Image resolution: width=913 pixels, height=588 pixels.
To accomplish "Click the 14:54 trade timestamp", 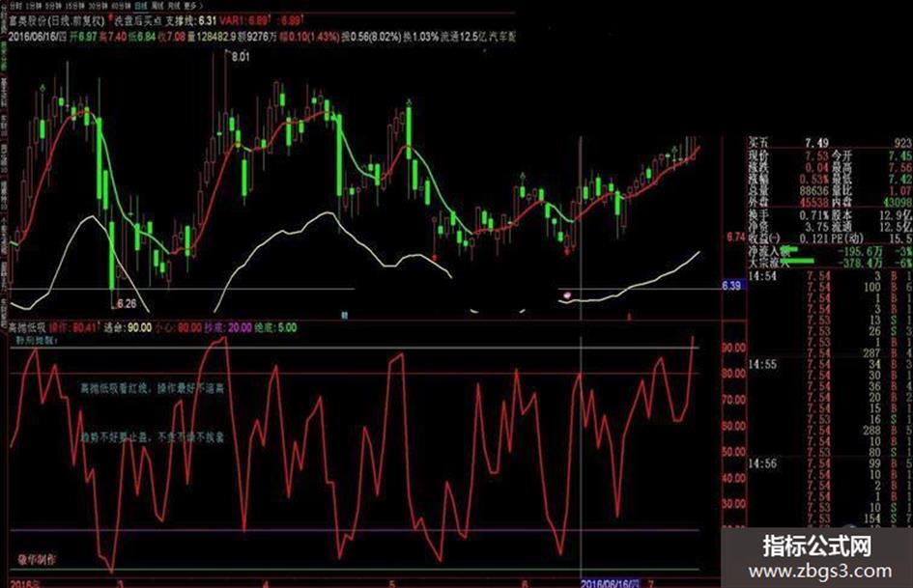I will (x=762, y=276).
